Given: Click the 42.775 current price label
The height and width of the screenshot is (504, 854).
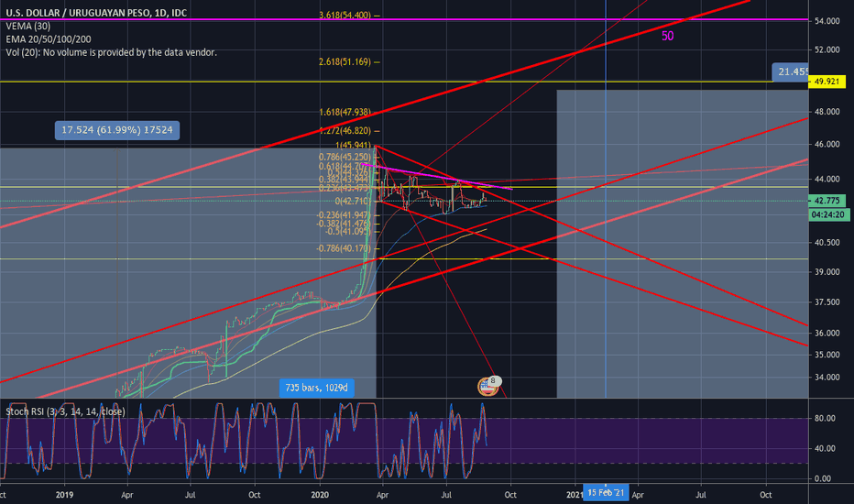Looking at the screenshot, I should click(x=827, y=201).
